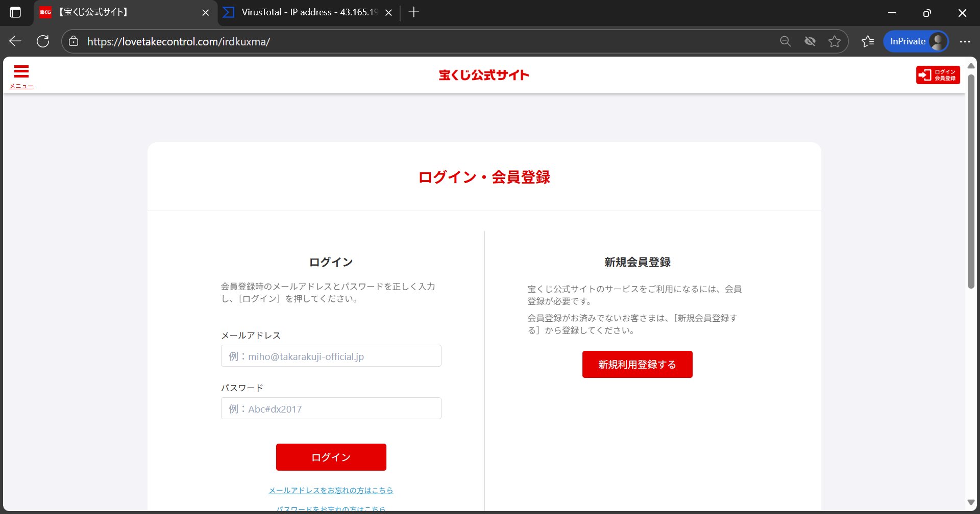Click the 宝くじ公式サイト logo
Screen dimensions: 980x514
click(484, 75)
